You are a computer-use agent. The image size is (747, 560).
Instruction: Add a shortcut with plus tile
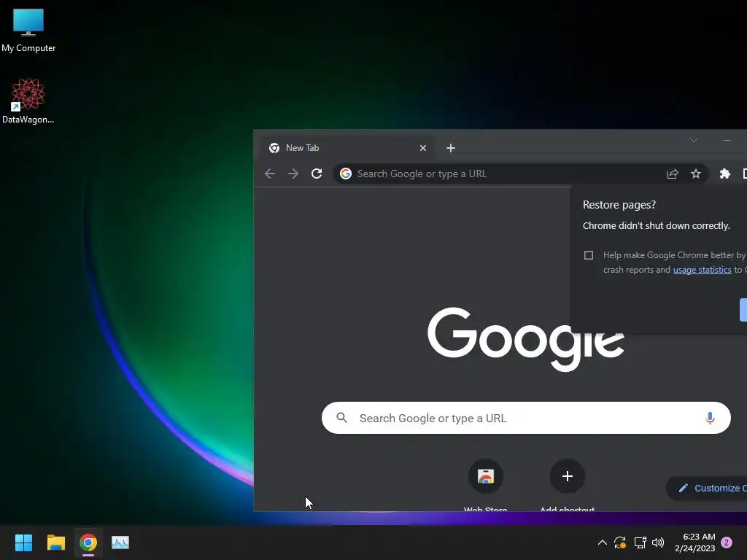click(567, 485)
